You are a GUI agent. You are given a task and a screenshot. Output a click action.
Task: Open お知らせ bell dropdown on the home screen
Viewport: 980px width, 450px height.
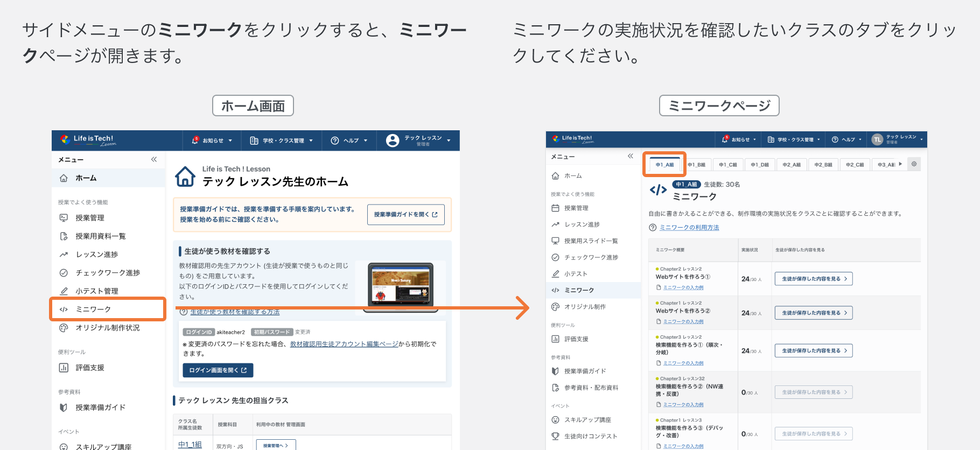[212, 140]
